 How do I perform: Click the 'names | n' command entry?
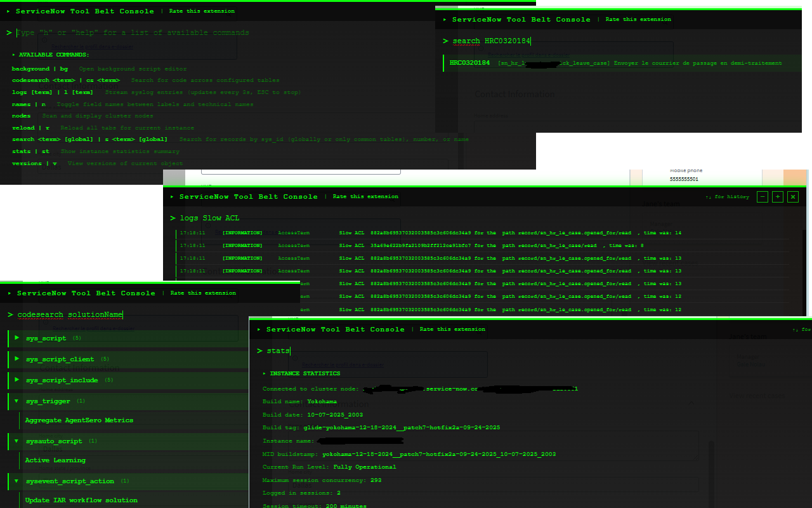pyautogui.click(x=133, y=104)
